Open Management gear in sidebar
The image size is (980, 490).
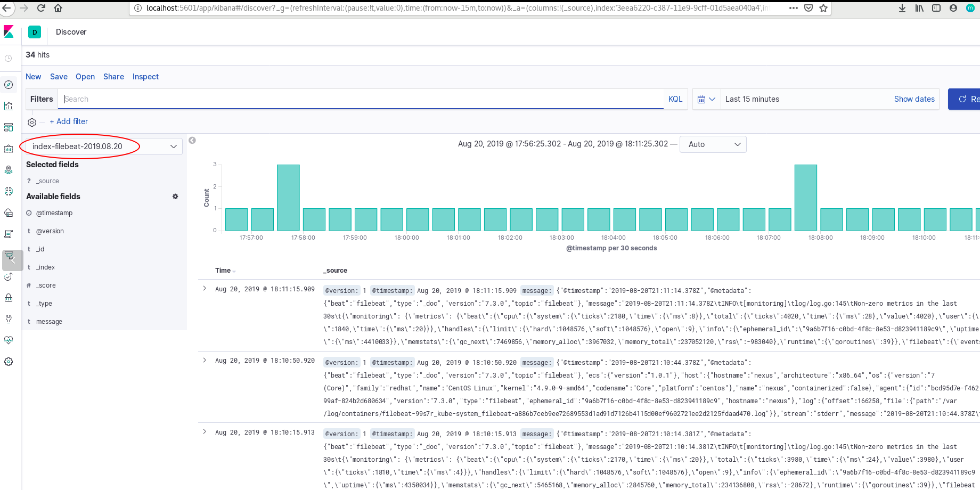pyautogui.click(x=9, y=362)
